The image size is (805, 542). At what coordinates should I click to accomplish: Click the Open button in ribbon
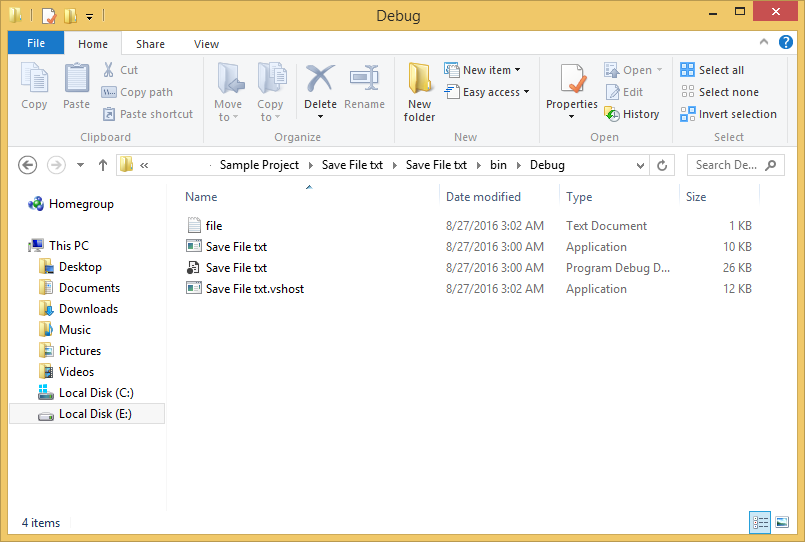coord(634,70)
